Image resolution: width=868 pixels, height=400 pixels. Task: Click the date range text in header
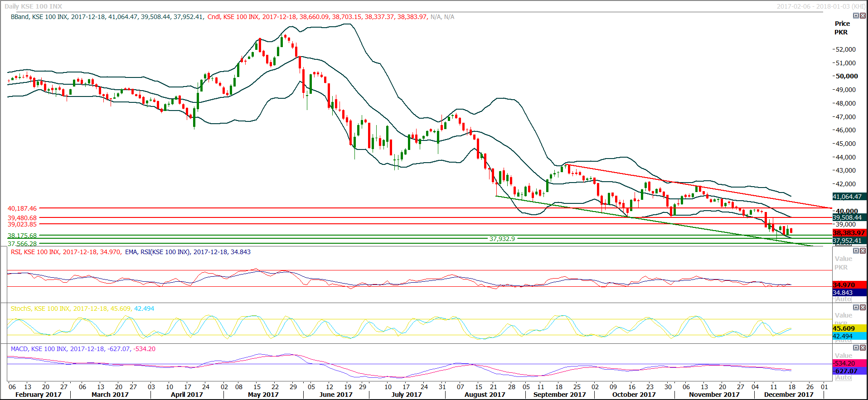tap(820, 6)
